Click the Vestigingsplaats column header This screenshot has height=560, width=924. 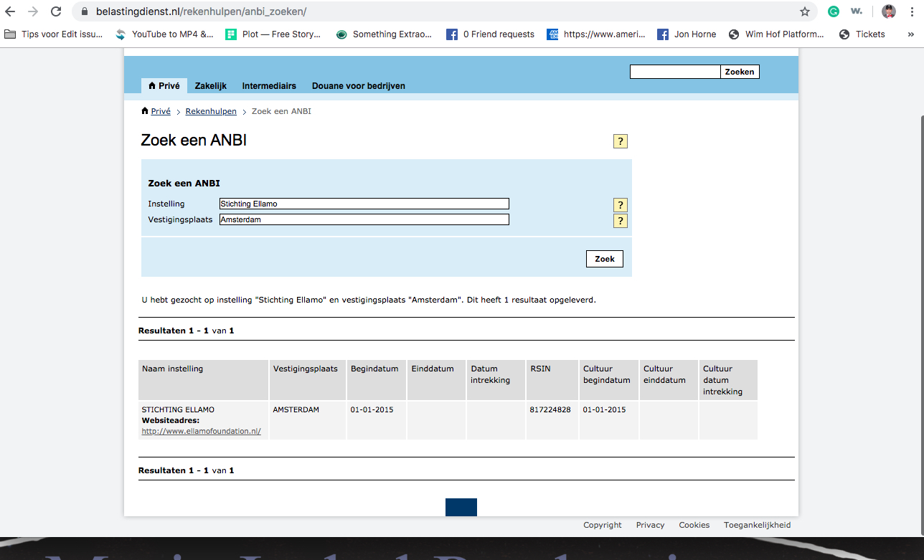308,380
